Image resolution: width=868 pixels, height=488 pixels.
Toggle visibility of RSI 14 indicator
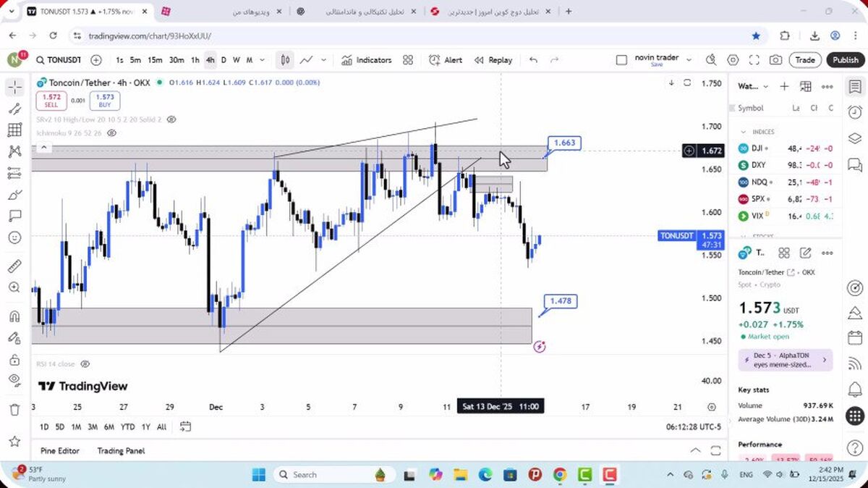pyautogui.click(x=85, y=364)
